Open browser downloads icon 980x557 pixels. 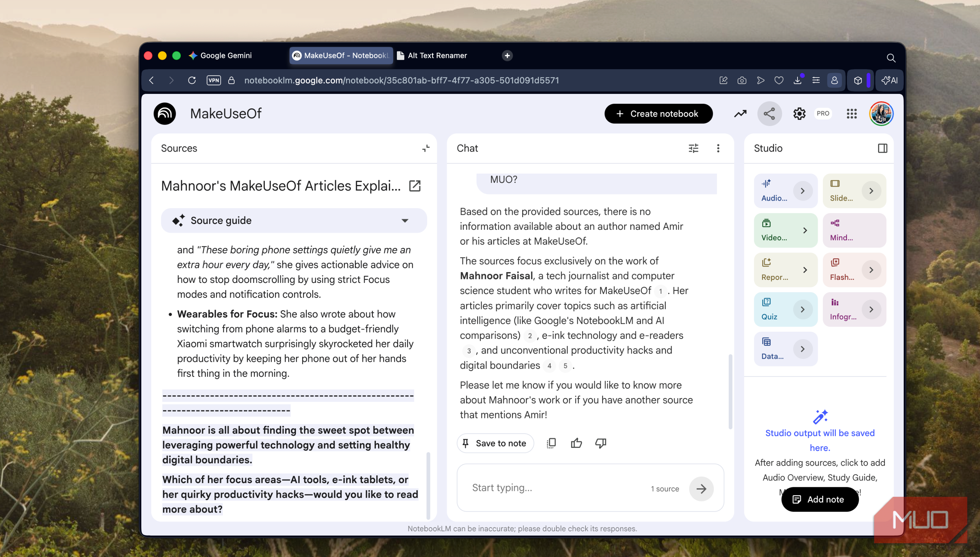tap(797, 80)
